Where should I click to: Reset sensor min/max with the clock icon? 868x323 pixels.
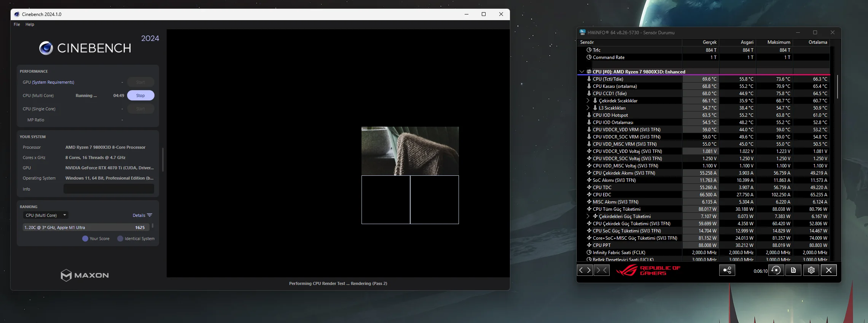coord(776,270)
